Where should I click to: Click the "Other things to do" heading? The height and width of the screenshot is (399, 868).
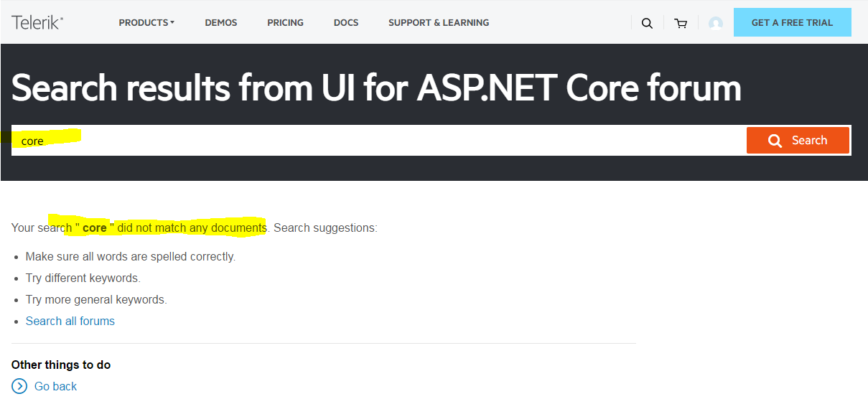[61, 365]
